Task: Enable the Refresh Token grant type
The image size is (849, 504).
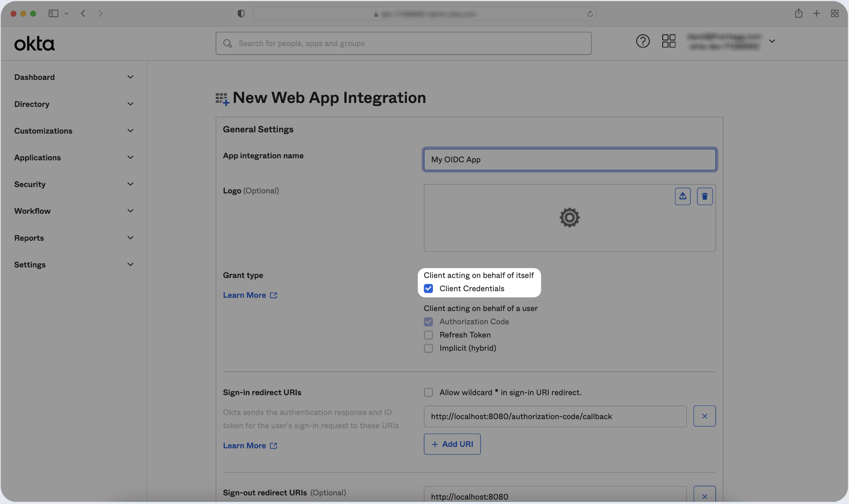Action: click(x=428, y=335)
